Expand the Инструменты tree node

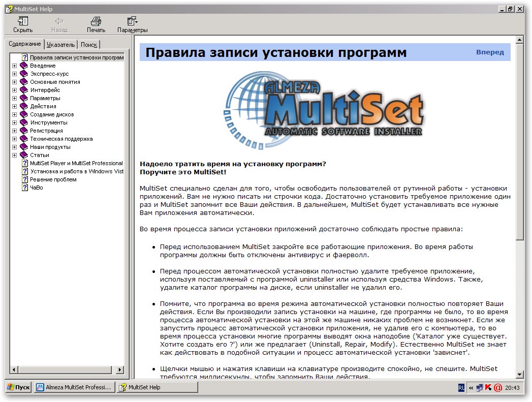pos(14,122)
